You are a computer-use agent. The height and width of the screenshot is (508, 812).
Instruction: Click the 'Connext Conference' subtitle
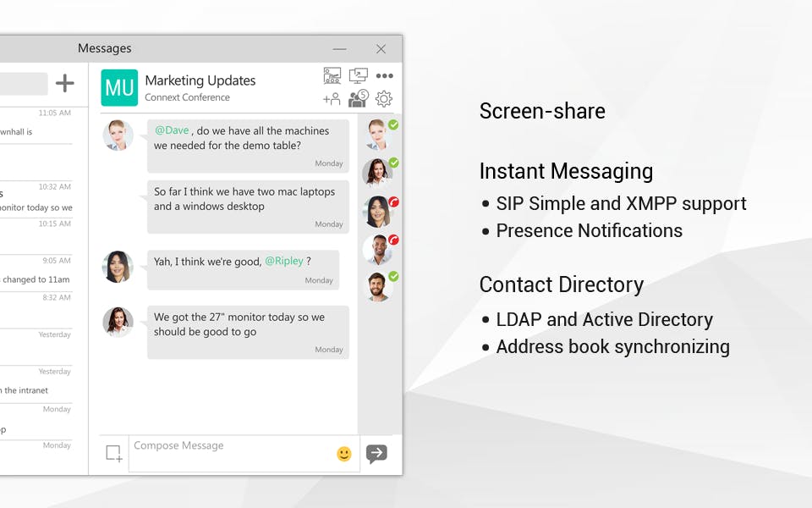[x=187, y=97]
